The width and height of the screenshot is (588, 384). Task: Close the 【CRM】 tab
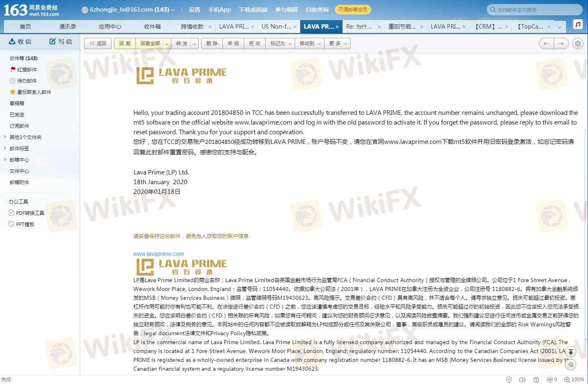point(506,27)
